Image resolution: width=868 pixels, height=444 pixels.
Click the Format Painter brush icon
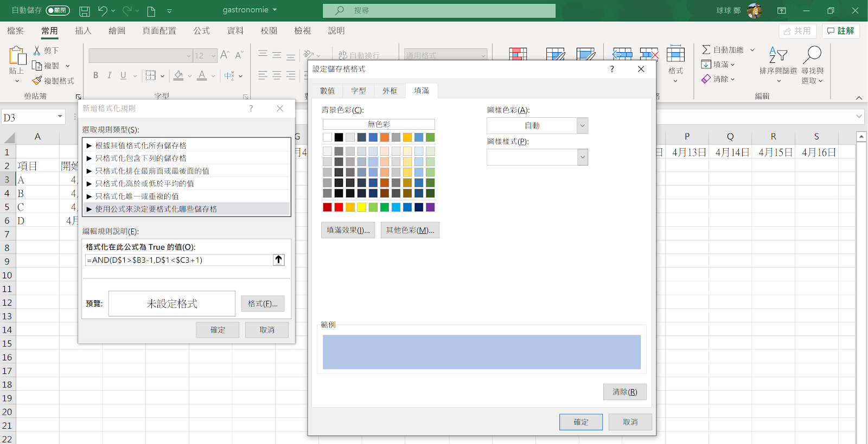point(37,81)
